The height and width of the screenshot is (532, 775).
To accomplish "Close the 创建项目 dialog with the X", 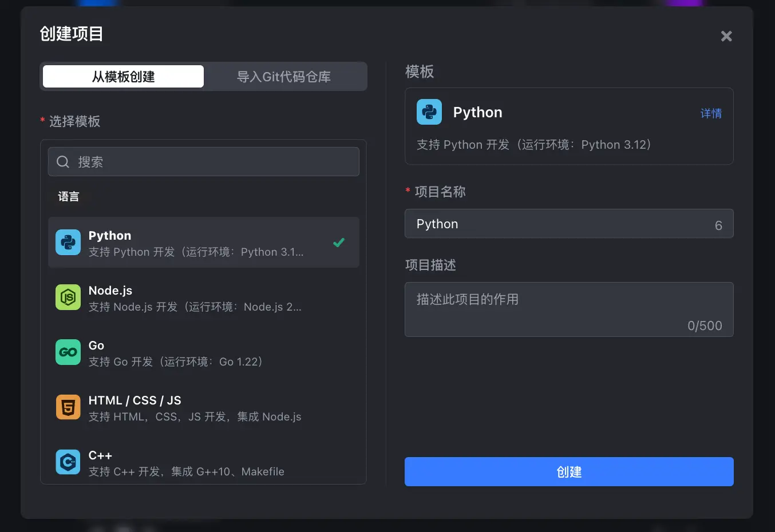I will click(x=726, y=36).
